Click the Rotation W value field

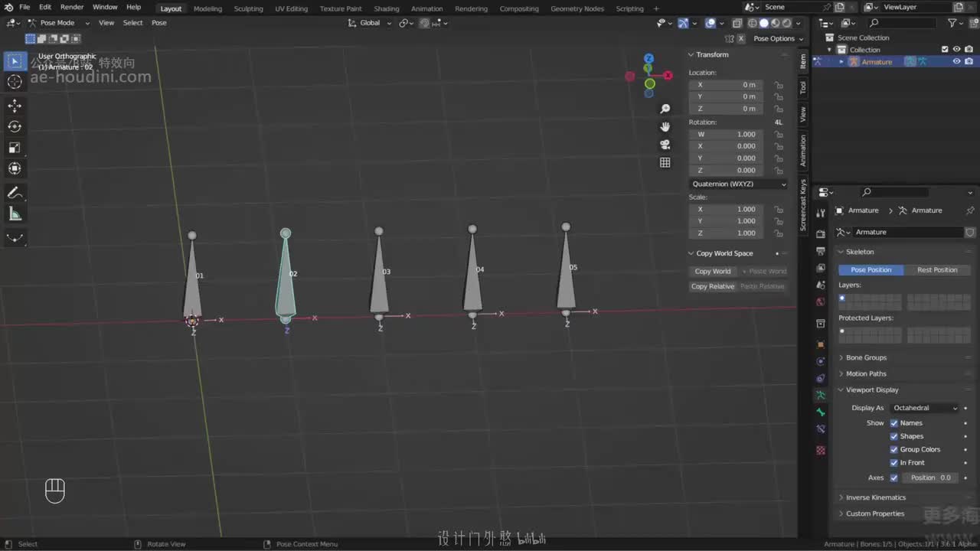point(726,135)
